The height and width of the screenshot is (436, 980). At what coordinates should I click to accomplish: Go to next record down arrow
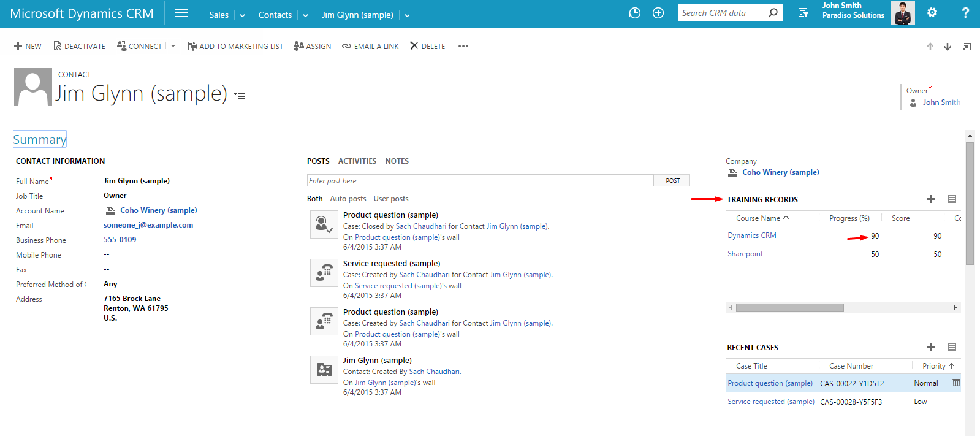tap(948, 47)
